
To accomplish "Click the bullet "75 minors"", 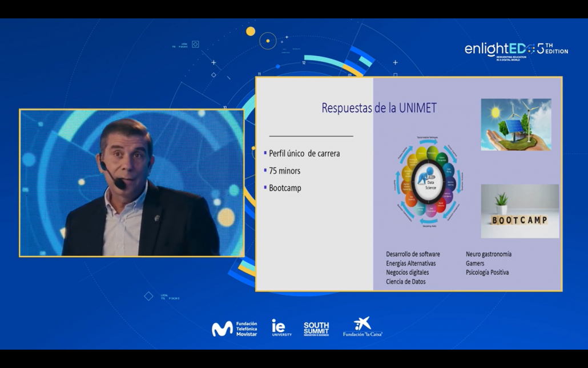I will tap(285, 171).
